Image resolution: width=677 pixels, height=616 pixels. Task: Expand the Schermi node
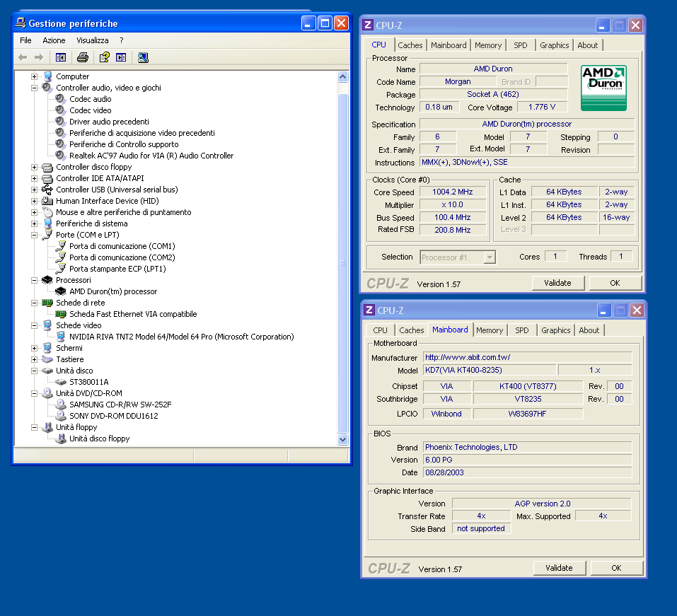(34, 348)
